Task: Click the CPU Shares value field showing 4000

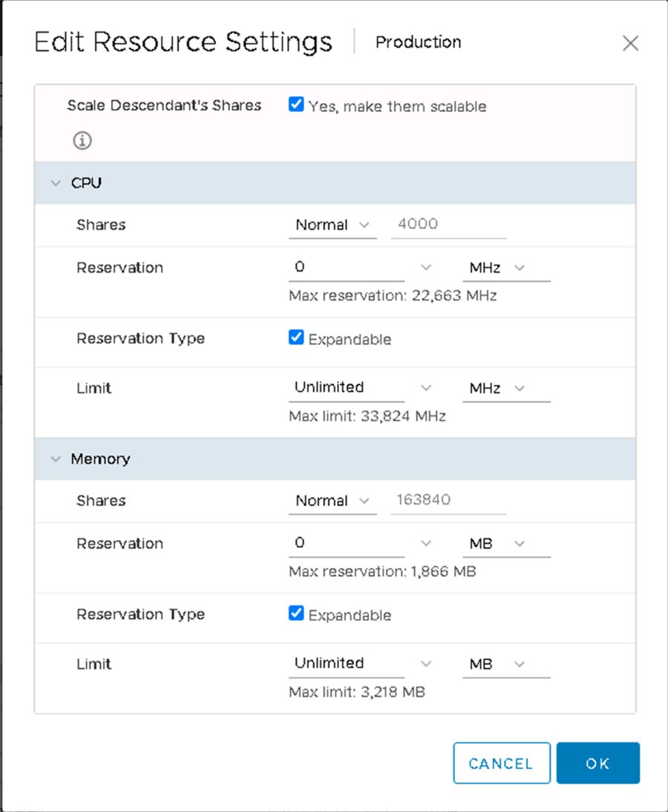Action: [445, 224]
